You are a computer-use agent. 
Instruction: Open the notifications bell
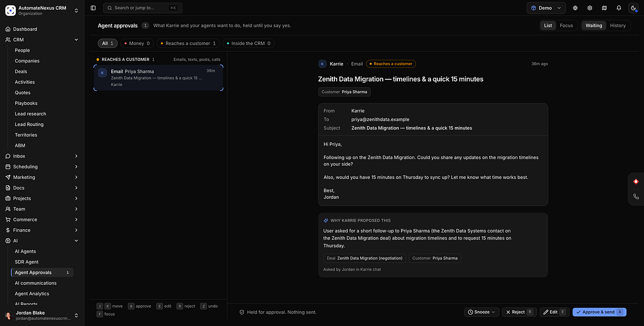[x=618, y=8]
